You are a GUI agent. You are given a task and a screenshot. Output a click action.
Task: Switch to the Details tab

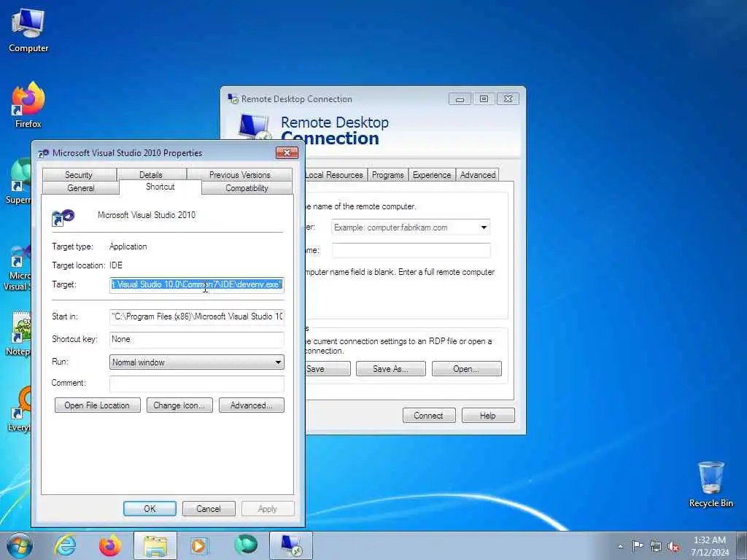point(151,175)
